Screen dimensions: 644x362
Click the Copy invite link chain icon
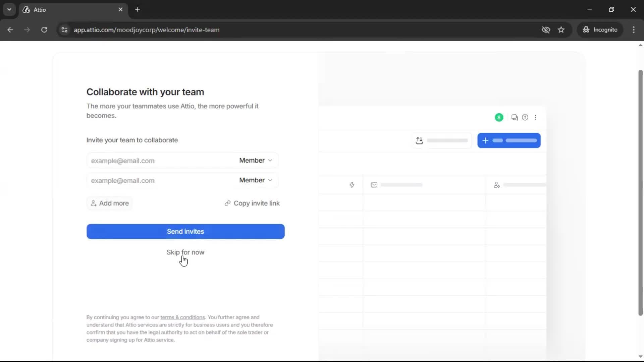[x=228, y=203]
